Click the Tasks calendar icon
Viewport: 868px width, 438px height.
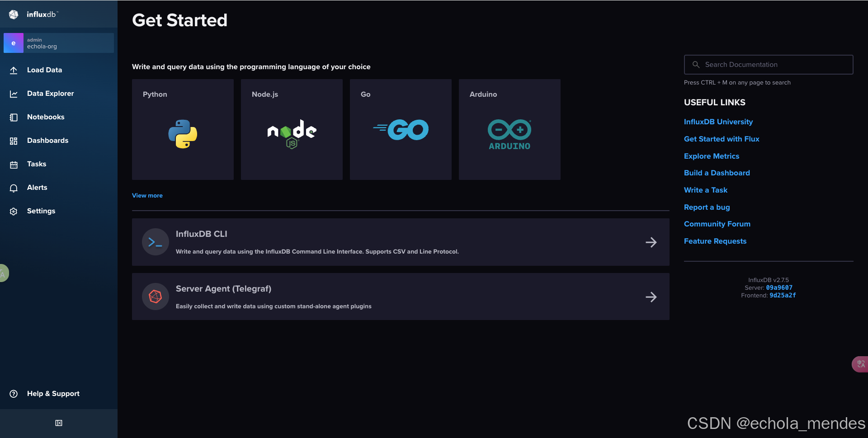coord(14,165)
